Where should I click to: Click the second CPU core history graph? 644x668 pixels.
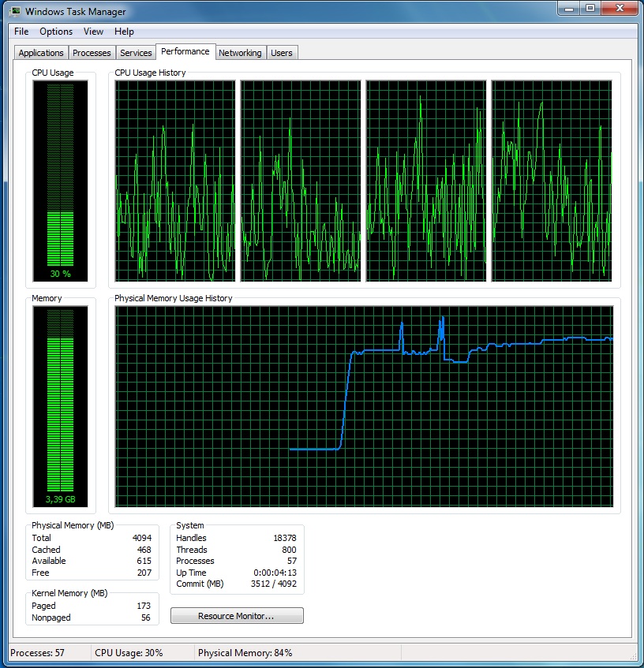301,181
